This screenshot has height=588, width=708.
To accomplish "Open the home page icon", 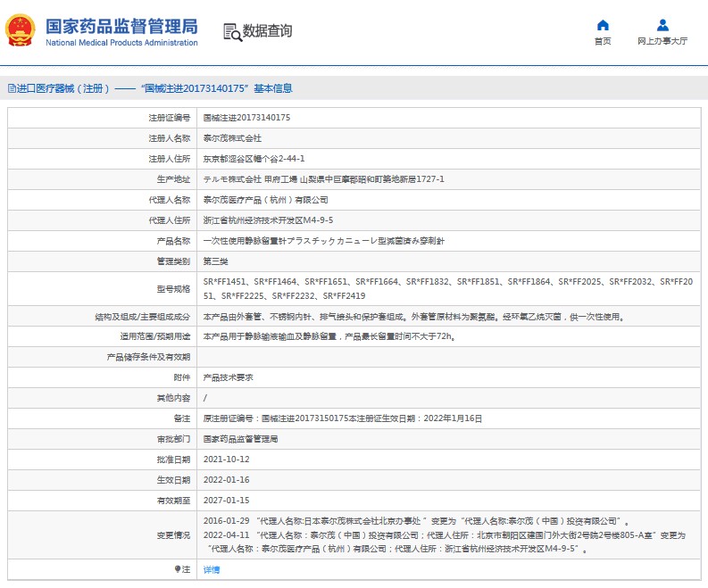I will pyautogui.click(x=603, y=25).
